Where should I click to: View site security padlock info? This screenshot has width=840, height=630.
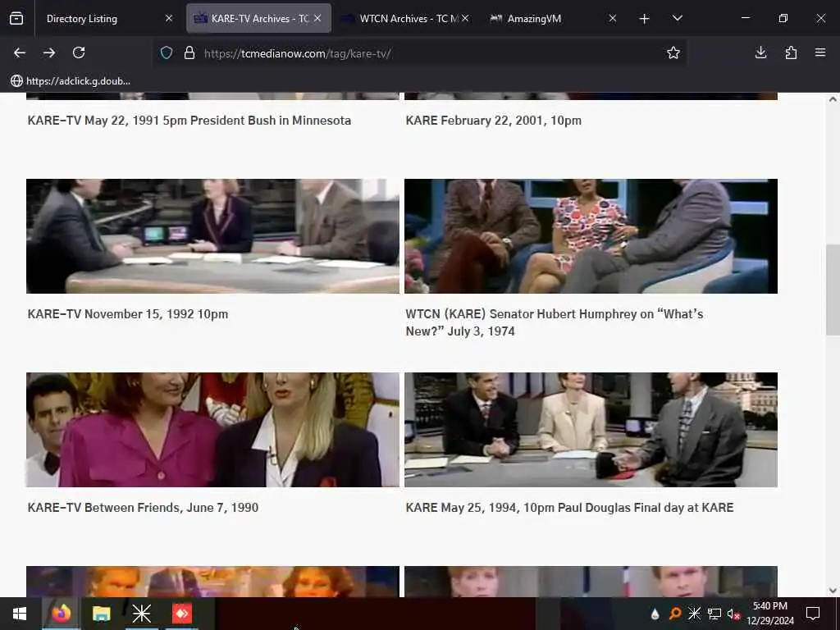(189, 52)
